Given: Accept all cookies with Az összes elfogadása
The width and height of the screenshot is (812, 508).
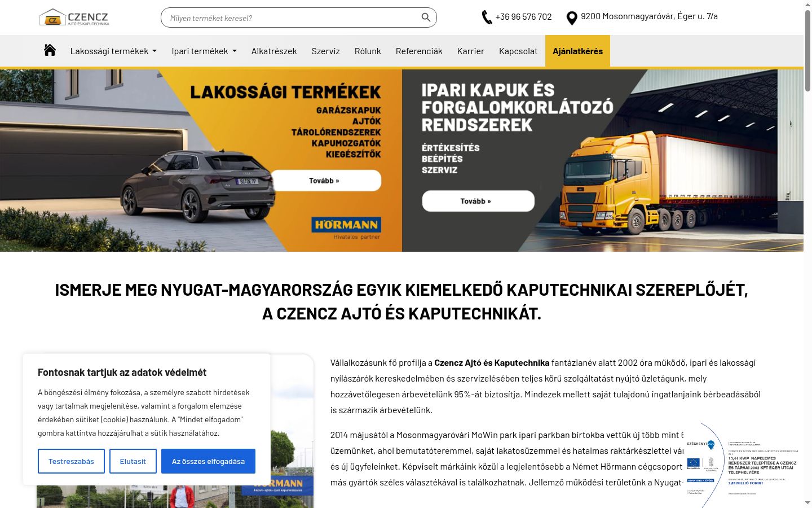Looking at the screenshot, I should click(208, 461).
